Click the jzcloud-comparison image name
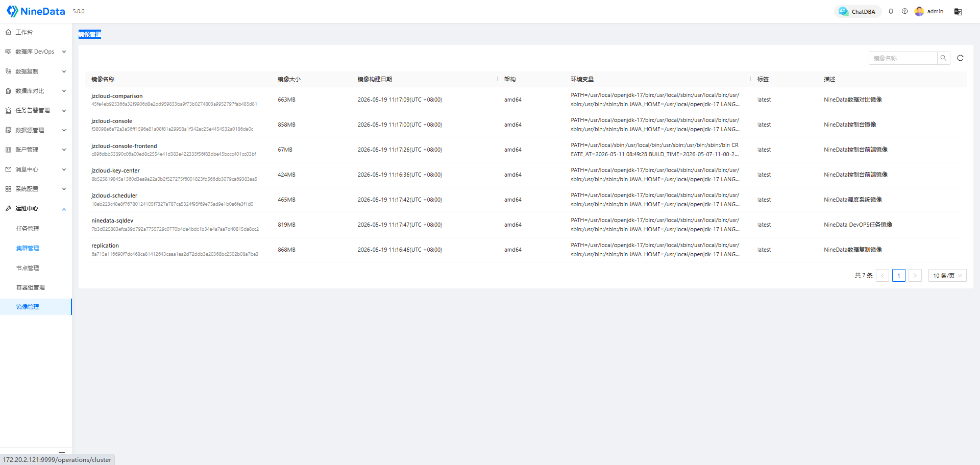The image size is (980, 465). click(x=117, y=96)
